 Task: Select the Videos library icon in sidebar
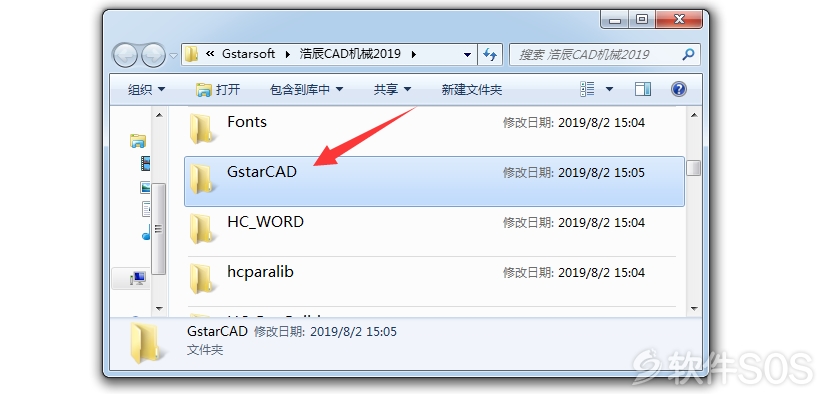coord(146,164)
